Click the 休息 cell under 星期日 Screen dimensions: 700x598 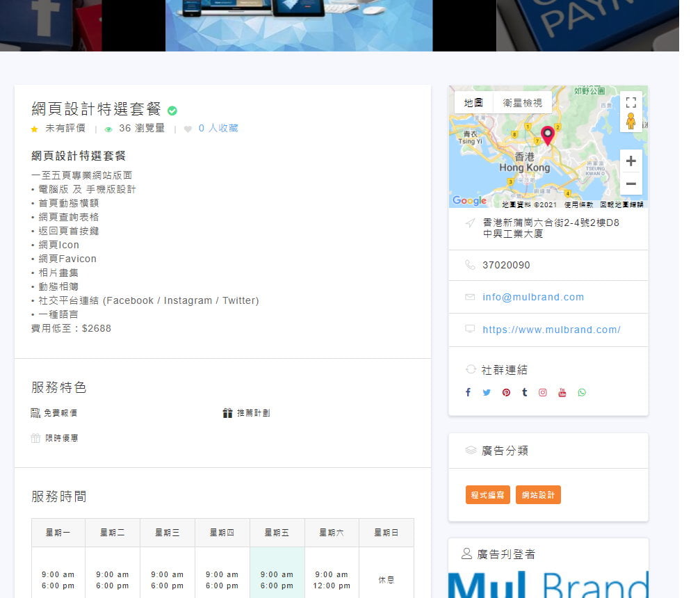pyautogui.click(x=386, y=580)
